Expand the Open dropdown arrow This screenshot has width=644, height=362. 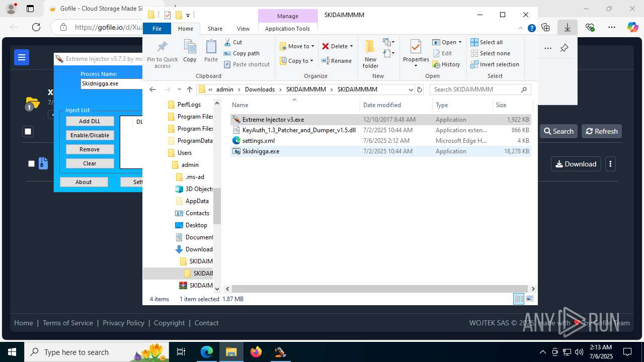[x=460, y=42]
